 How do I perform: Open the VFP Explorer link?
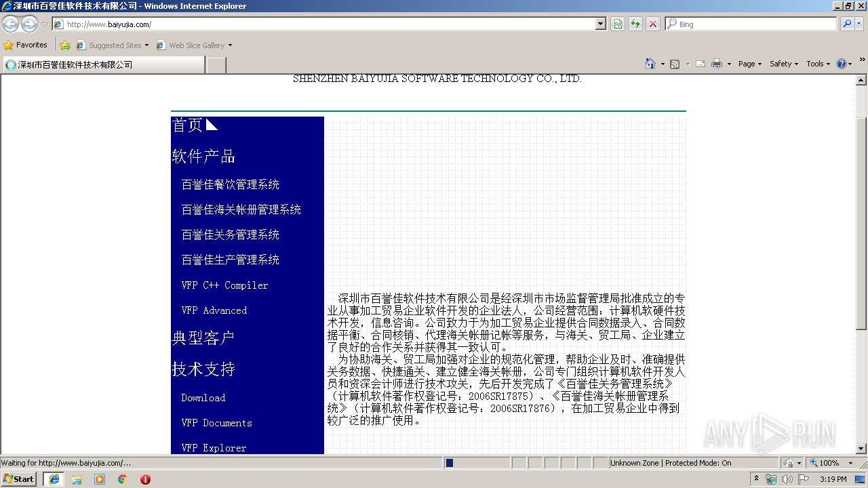click(x=214, y=448)
